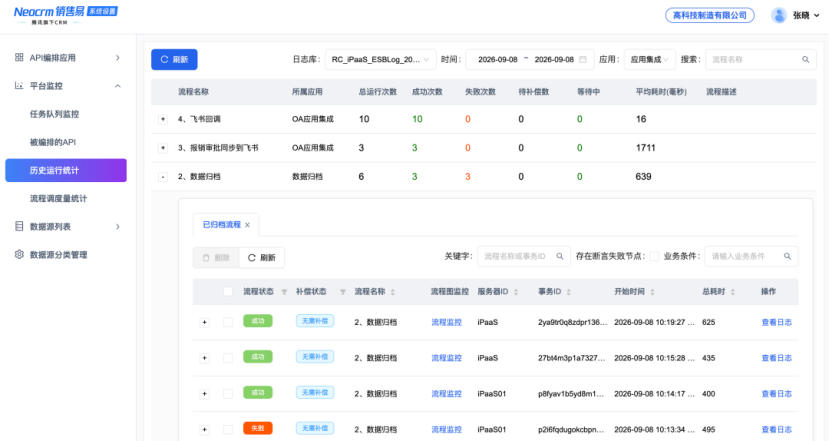Click filter icon beside 补偿状态 column
This screenshot has height=441, width=830.
click(x=342, y=292)
